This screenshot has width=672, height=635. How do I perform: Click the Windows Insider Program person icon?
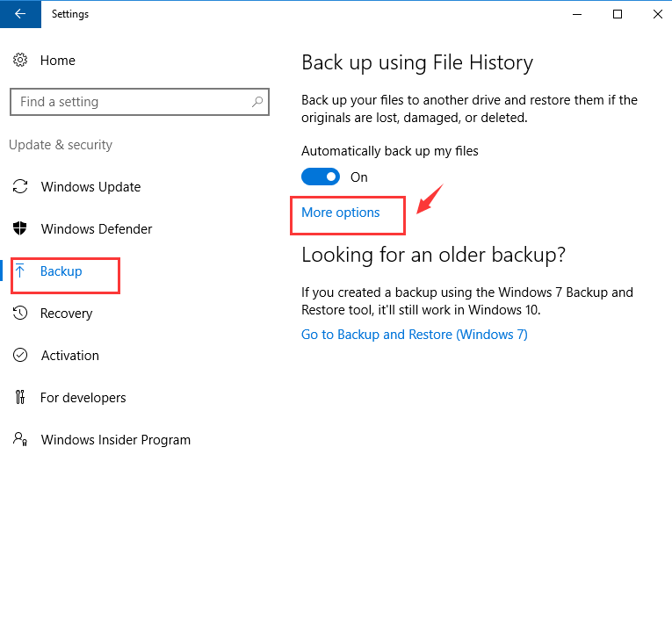point(20,439)
